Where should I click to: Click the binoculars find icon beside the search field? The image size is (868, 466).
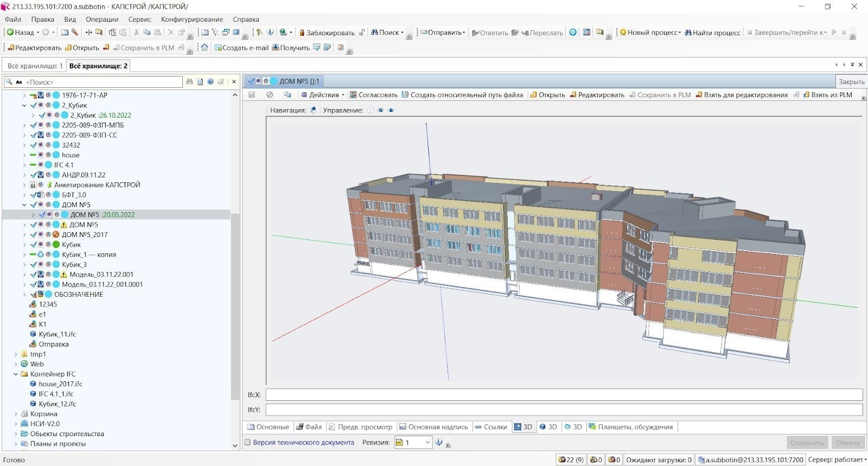[189, 82]
